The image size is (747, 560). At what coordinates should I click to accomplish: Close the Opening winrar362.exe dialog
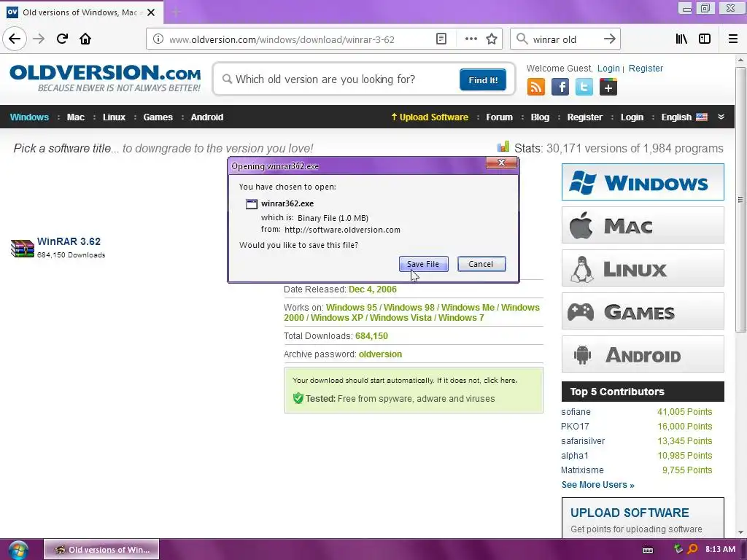click(501, 163)
